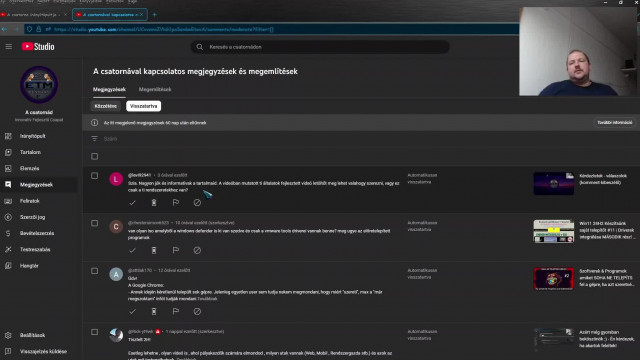Report the second comment with flag icon
The image size is (640, 360).
[x=176, y=250]
